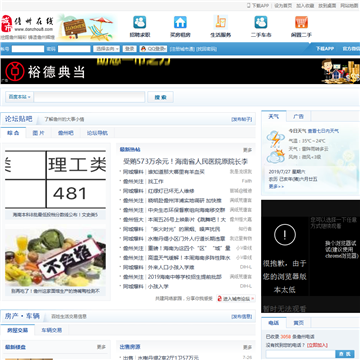Viewport: 360px width, 360px height.
Task: Select the 论坛导航 forum tab
Action: [x=97, y=133]
